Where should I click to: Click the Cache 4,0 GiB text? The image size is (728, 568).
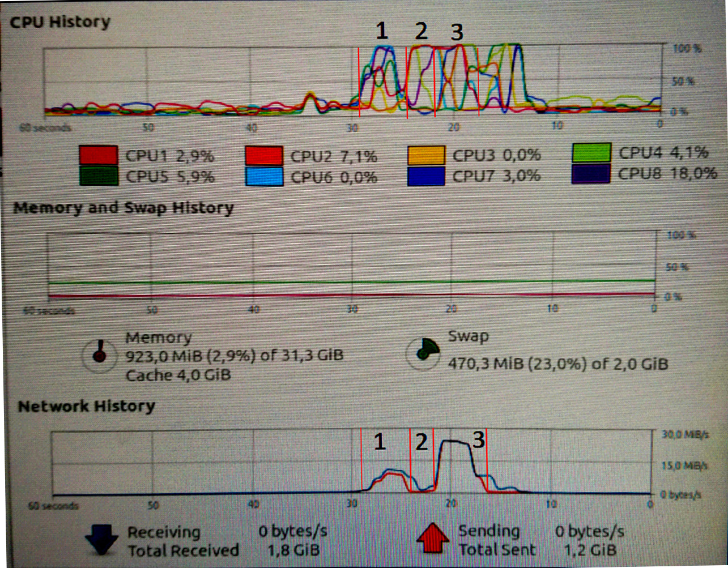tap(178, 375)
